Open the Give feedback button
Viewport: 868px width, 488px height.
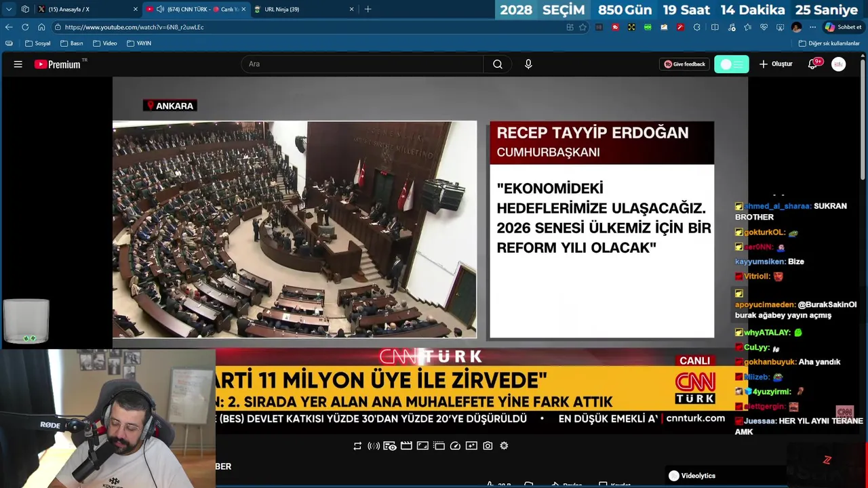tap(684, 64)
